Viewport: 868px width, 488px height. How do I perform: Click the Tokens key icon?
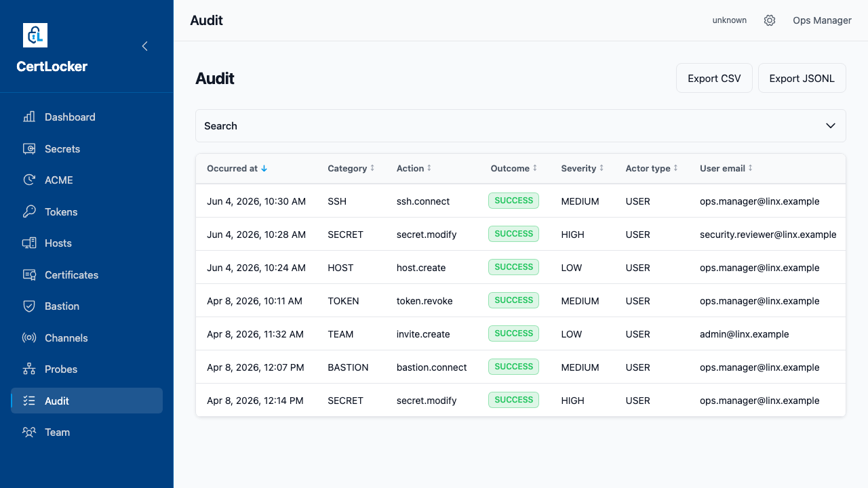point(29,211)
